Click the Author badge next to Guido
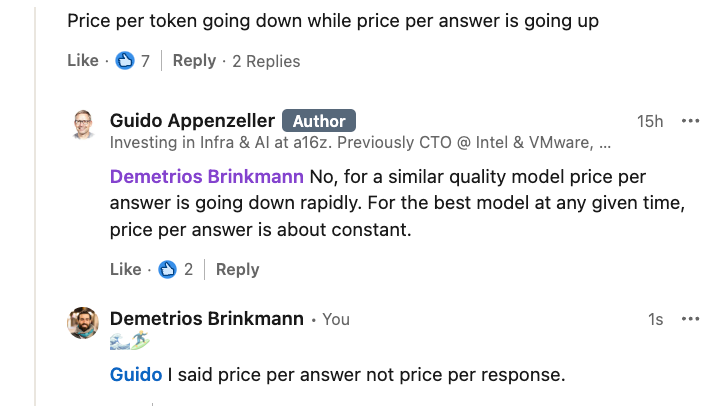The image size is (722, 406). point(319,121)
